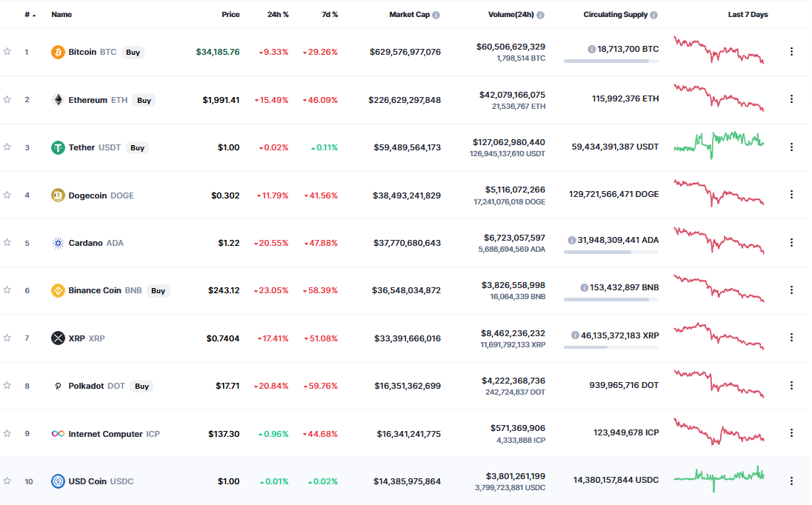Click the Ethereum diamond logo icon

point(58,100)
